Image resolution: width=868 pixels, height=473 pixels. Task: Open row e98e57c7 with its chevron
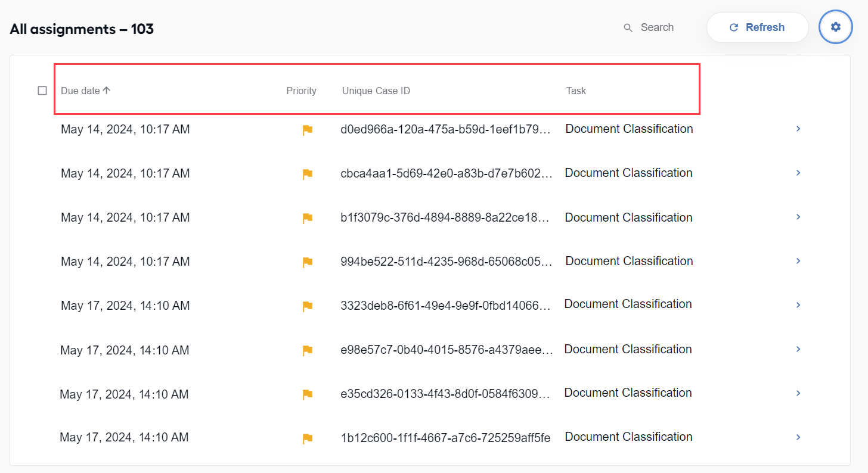click(x=798, y=349)
